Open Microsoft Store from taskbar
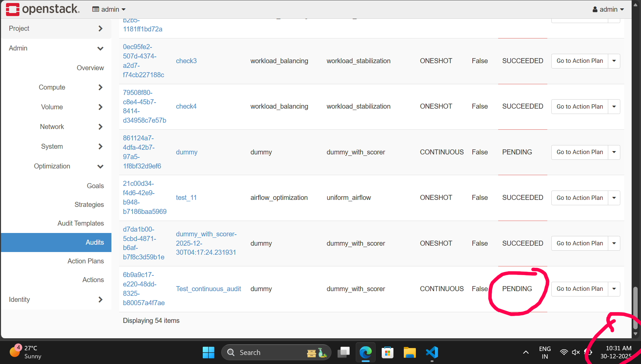The height and width of the screenshot is (364, 641). [387, 352]
